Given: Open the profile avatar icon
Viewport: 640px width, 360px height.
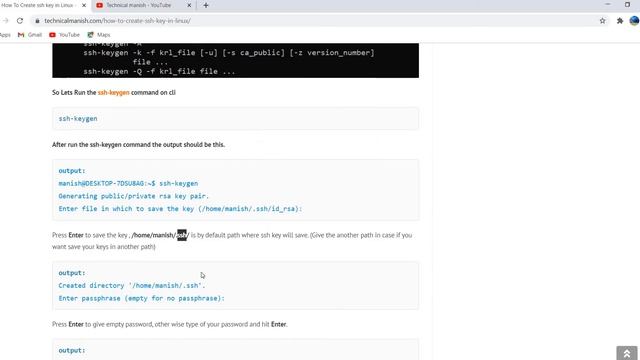Looking at the screenshot, I should 634,20.
